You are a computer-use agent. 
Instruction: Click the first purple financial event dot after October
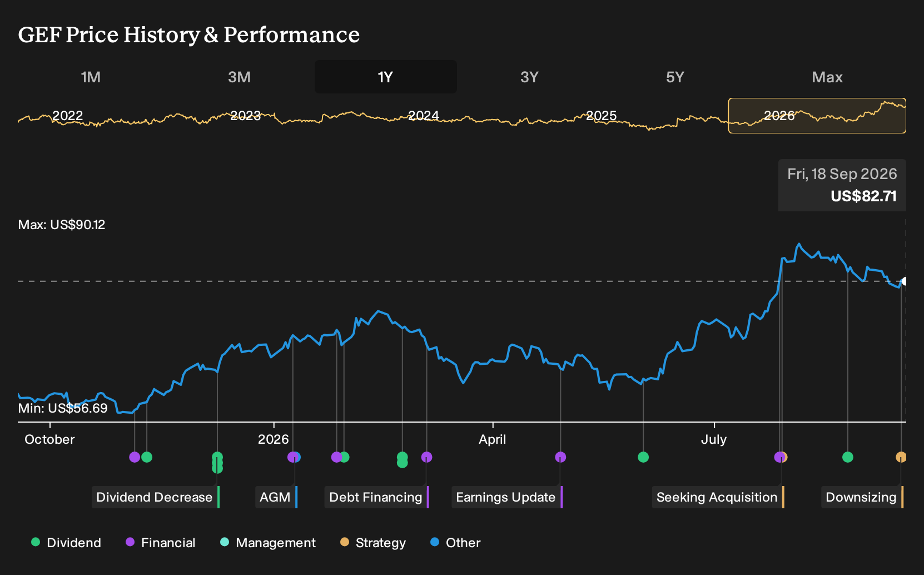tap(135, 457)
